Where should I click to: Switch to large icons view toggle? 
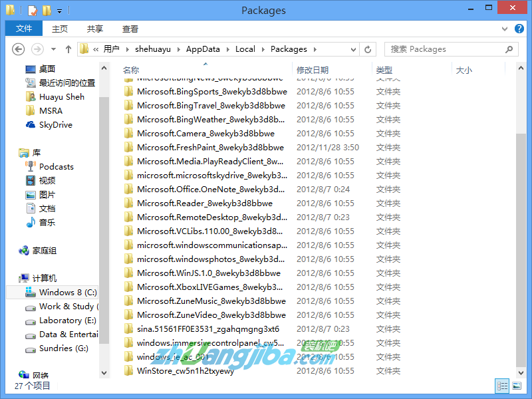[515, 385]
